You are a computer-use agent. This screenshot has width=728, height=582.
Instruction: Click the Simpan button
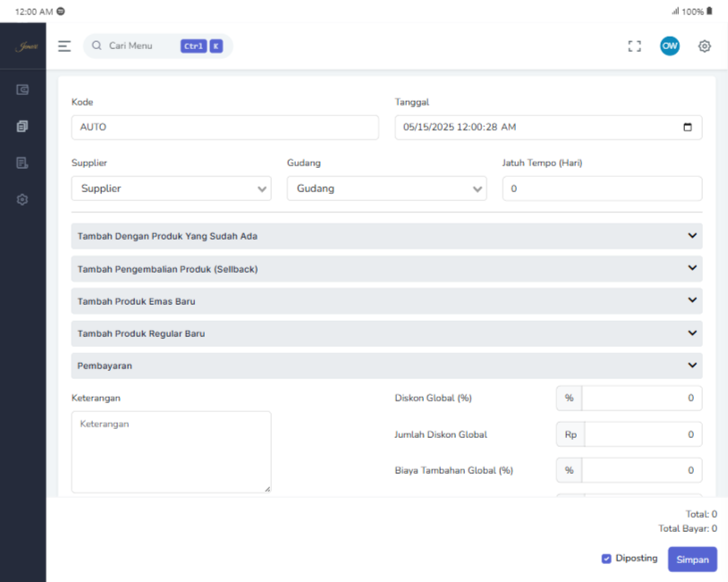pos(692,560)
